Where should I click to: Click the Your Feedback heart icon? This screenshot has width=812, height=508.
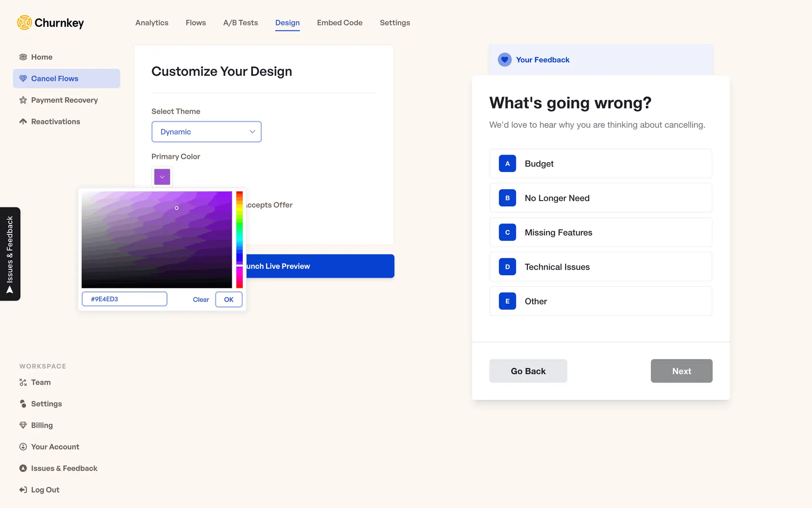(x=505, y=60)
